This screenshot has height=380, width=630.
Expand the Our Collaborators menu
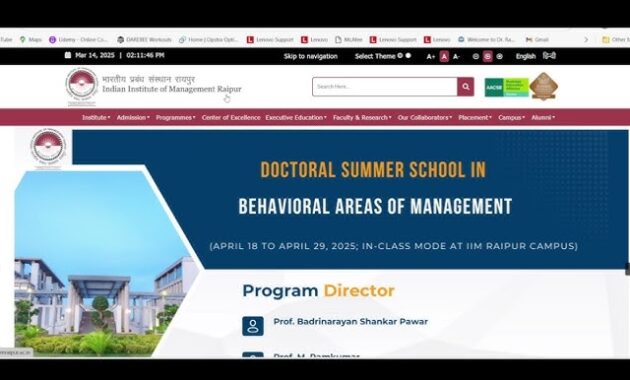(425, 118)
